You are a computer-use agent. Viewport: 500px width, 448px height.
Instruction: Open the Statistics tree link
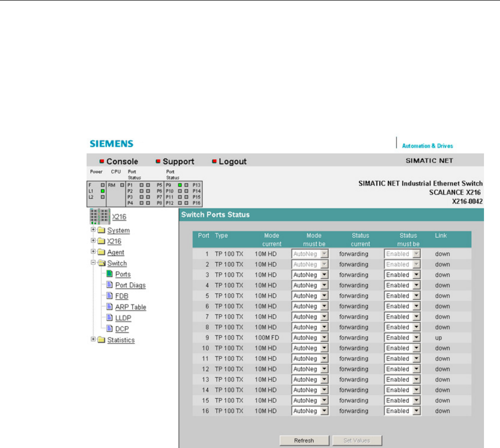point(121,340)
